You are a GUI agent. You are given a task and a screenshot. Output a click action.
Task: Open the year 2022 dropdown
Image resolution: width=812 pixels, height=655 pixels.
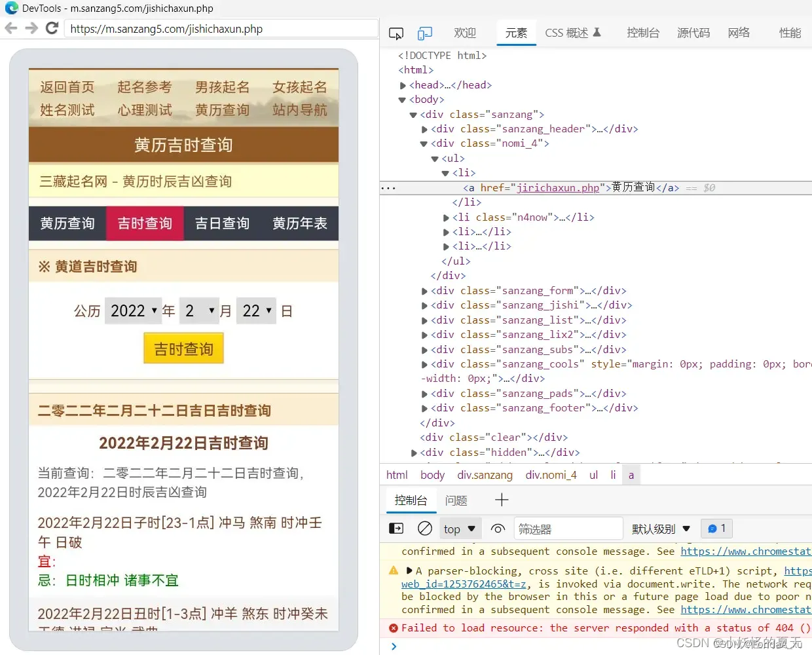coord(134,310)
